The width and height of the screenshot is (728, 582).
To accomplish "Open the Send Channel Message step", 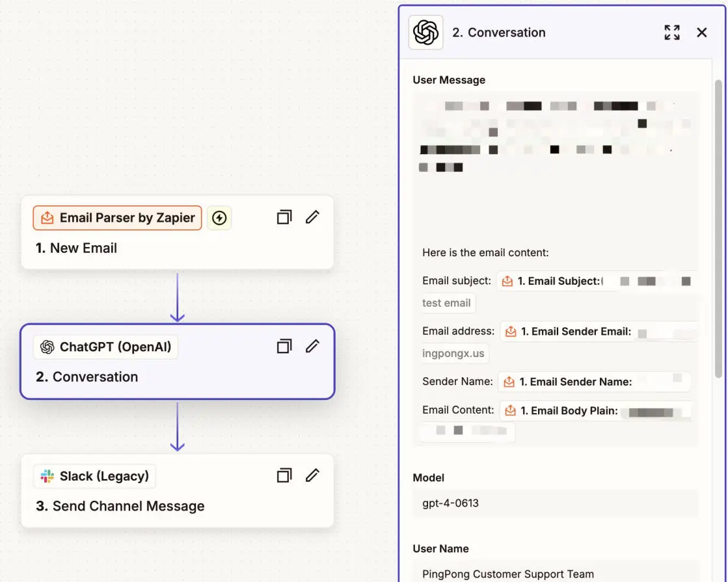I will click(x=128, y=506).
